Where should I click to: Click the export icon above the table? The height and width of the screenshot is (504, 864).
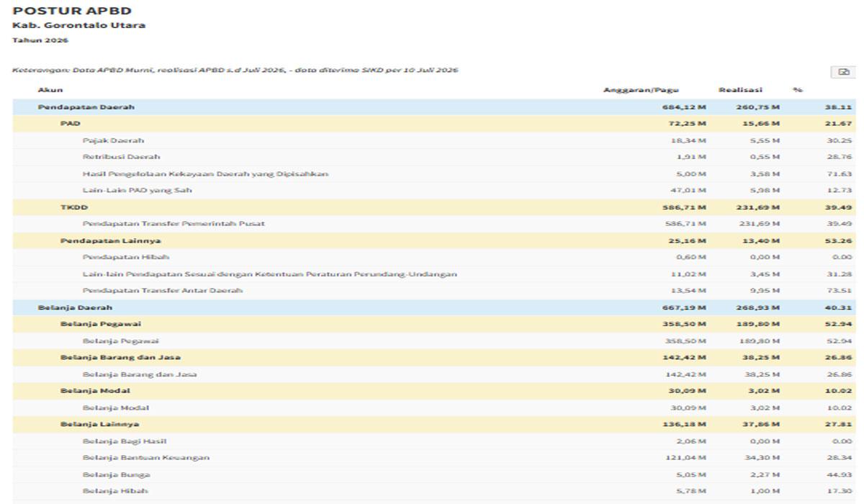(843, 71)
